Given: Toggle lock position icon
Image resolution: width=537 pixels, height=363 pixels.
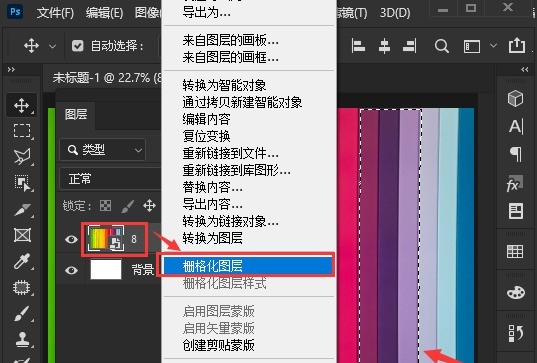Looking at the screenshot, I should (149, 205).
